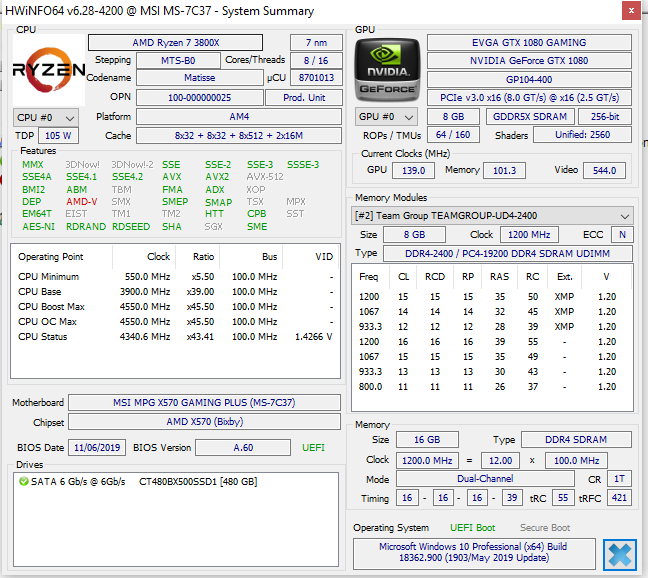
Task: Click the AMD Ryzen 7 3800X name field
Action: tap(175, 43)
